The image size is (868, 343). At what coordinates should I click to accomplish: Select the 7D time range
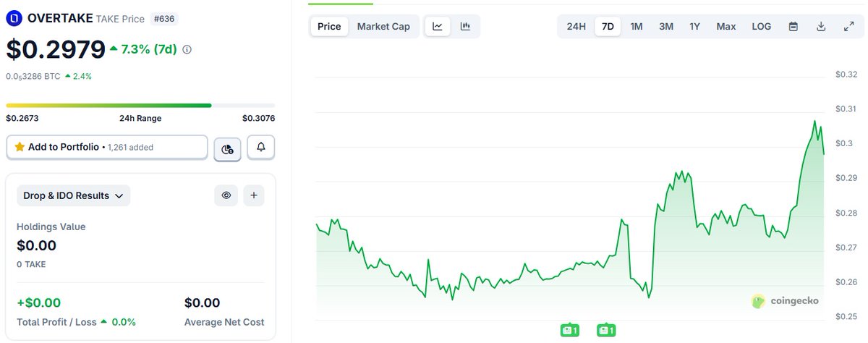608,27
